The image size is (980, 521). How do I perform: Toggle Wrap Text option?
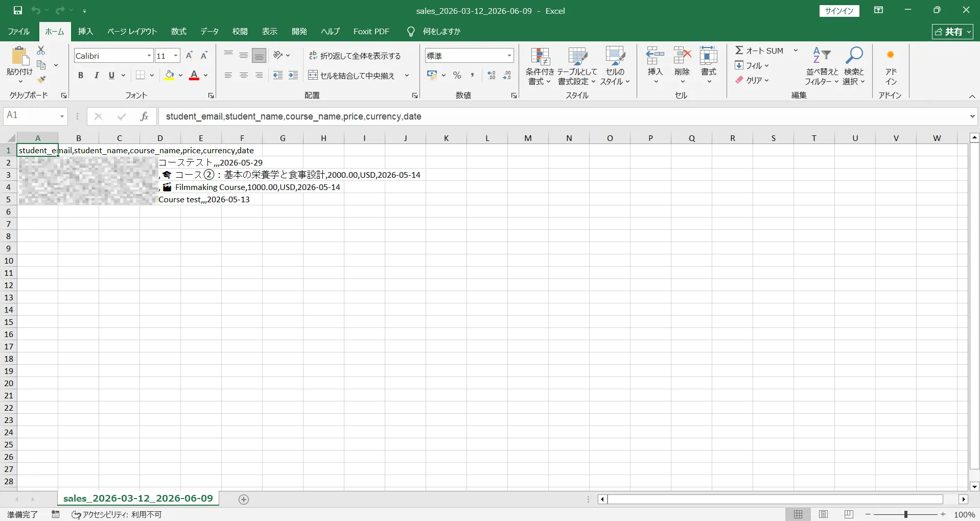[355, 56]
